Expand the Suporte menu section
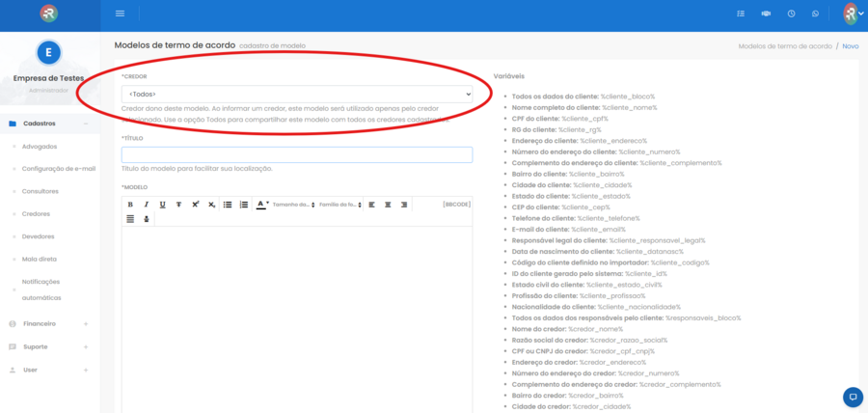 (86, 346)
